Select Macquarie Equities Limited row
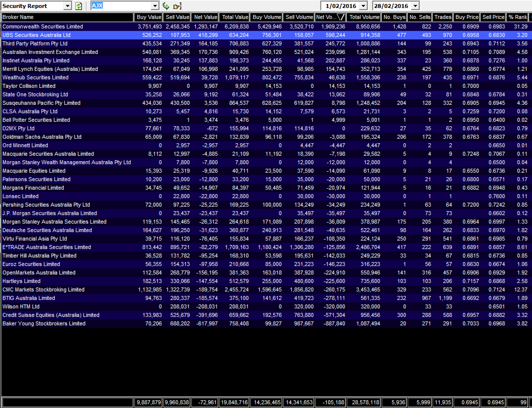The width and height of the screenshot is (532, 408). coord(266,171)
